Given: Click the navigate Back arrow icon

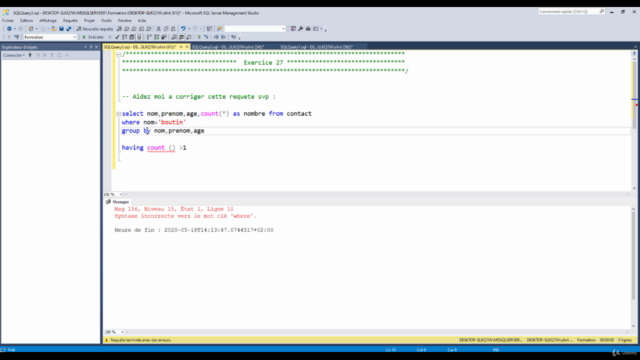Looking at the screenshot, I should [9, 29].
